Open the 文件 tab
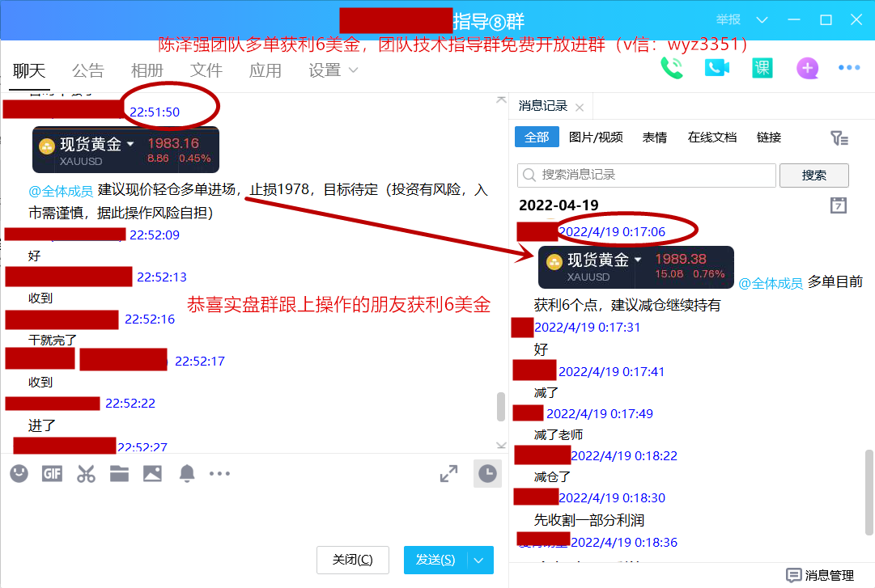 pos(206,71)
